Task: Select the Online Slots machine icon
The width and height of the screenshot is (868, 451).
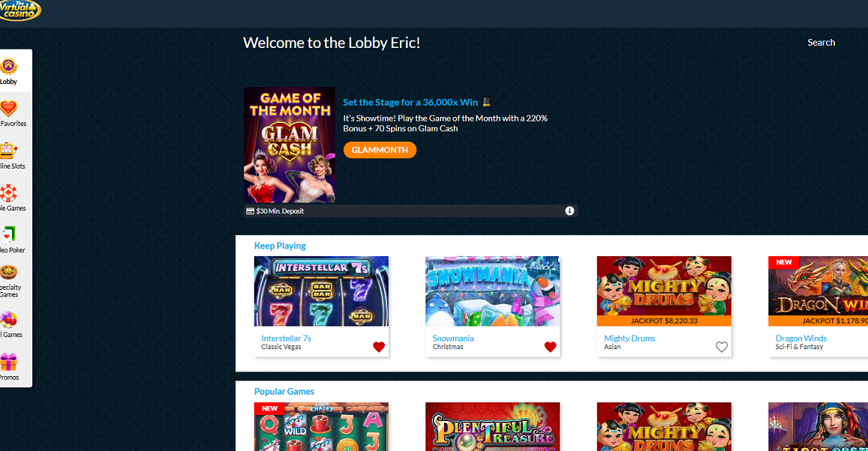Action: coord(8,150)
